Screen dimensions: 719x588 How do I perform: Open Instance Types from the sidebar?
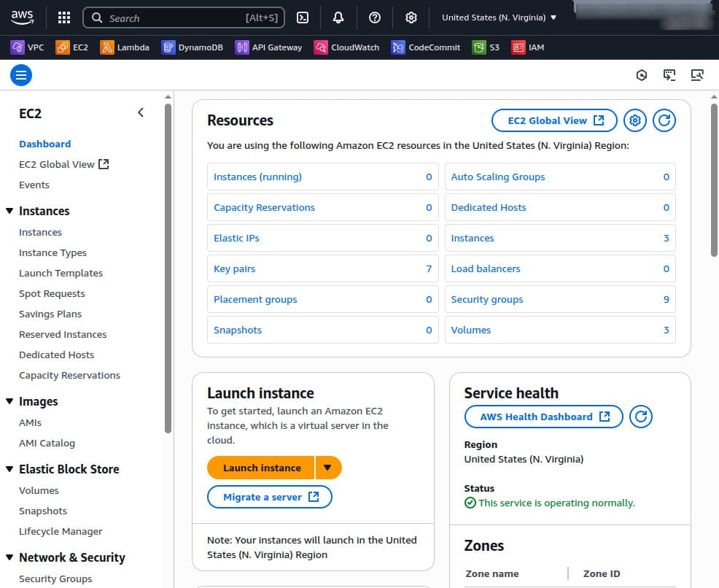pyautogui.click(x=53, y=252)
